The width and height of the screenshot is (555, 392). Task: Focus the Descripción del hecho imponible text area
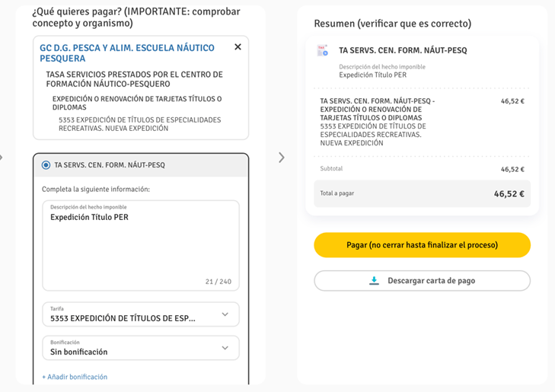pyautogui.click(x=141, y=245)
